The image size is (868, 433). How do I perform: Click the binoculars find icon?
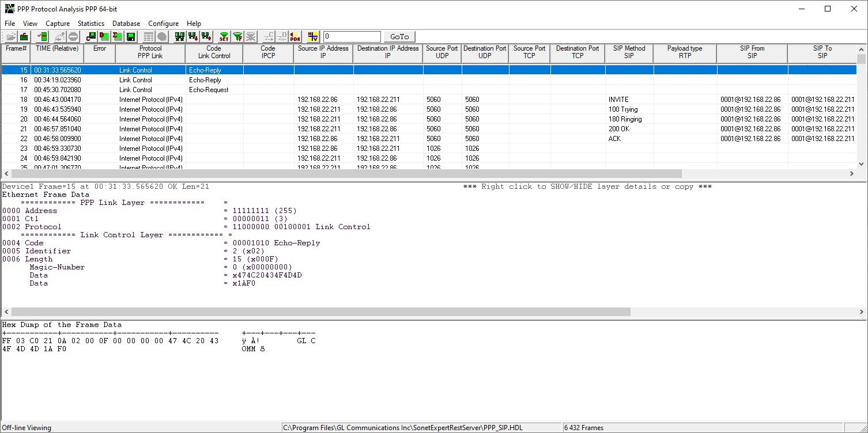(179, 37)
